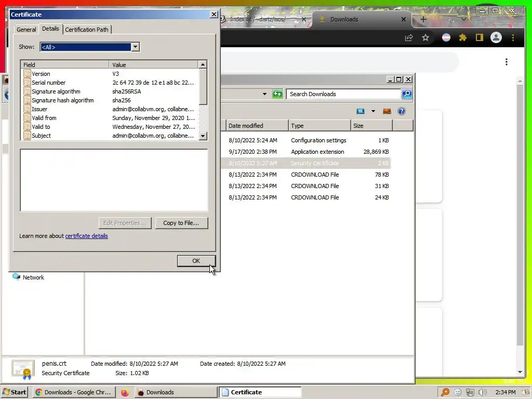Open the certificate details help link
The height and width of the screenshot is (399, 532).
[87, 236]
